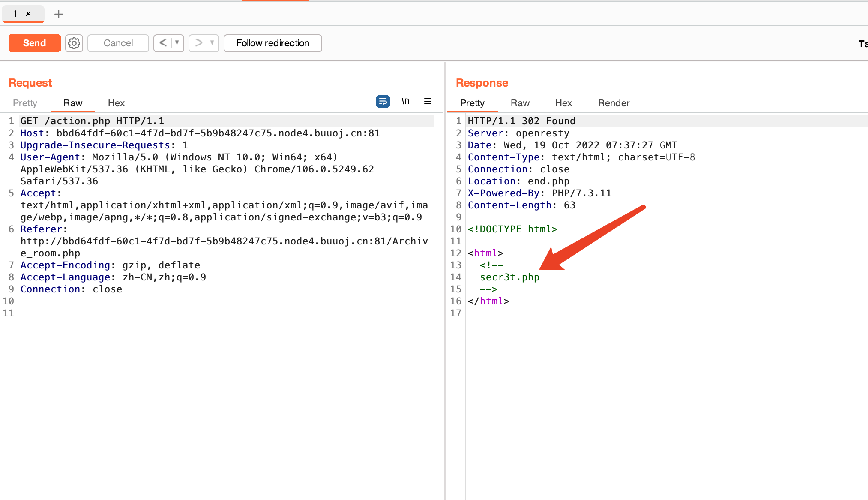Click the Cancel button
The image size is (868, 500).
pos(117,42)
